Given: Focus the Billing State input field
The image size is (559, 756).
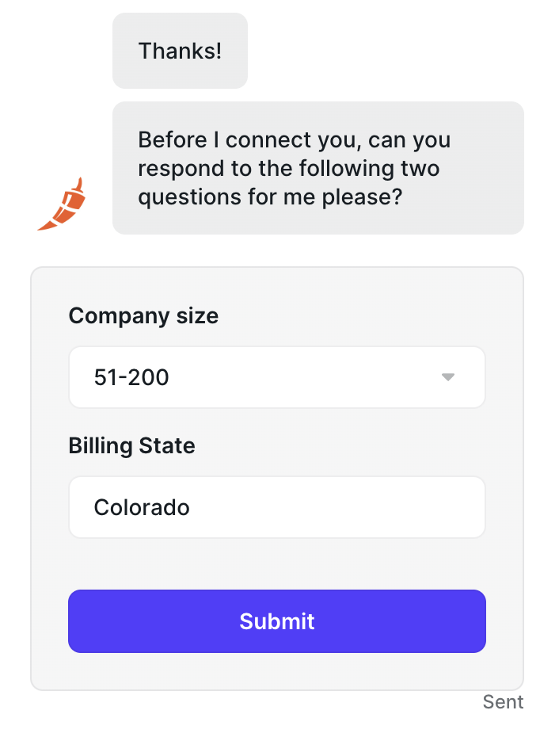Looking at the screenshot, I should click(x=276, y=507).
